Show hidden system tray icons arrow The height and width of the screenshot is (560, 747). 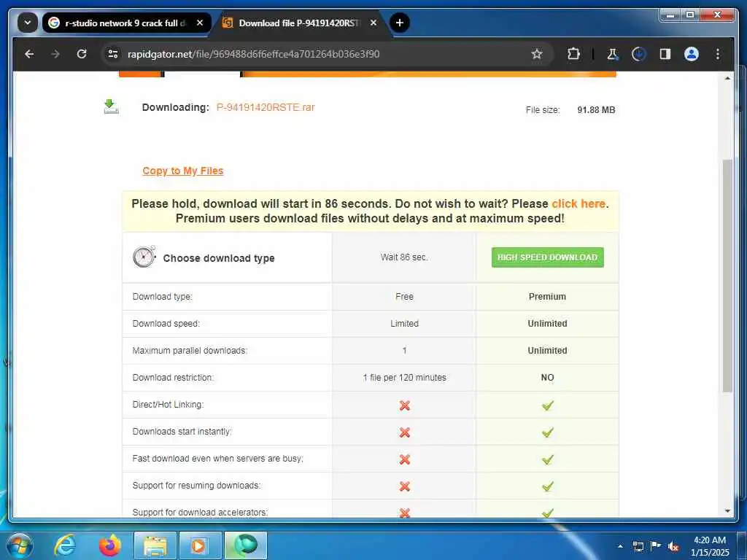pyautogui.click(x=620, y=545)
